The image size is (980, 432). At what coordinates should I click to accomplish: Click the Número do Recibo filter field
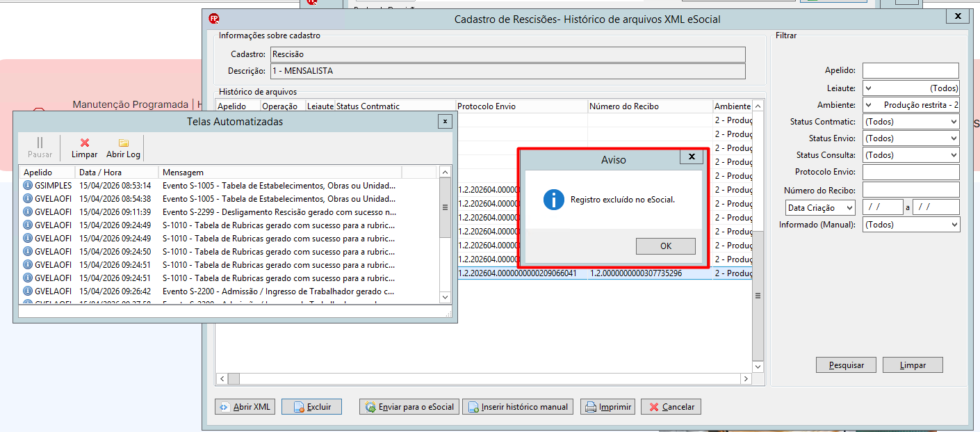911,190
